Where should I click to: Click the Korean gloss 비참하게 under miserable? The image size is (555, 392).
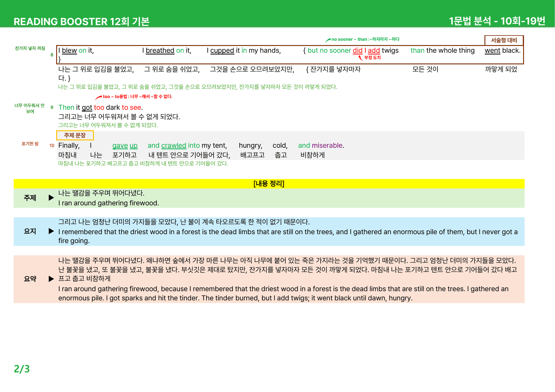tap(313, 155)
